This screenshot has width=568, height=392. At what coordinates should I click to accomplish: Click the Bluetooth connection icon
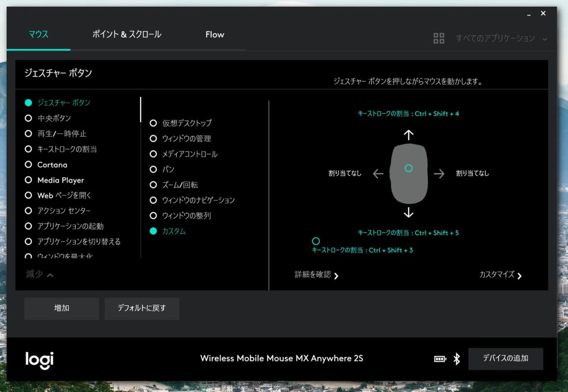pyautogui.click(x=457, y=359)
